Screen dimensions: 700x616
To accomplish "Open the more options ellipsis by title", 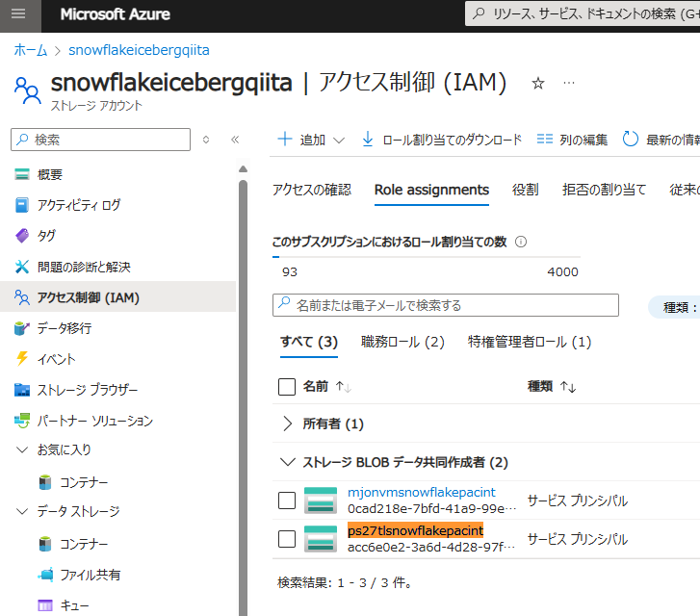I will pyautogui.click(x=569, y=83).
